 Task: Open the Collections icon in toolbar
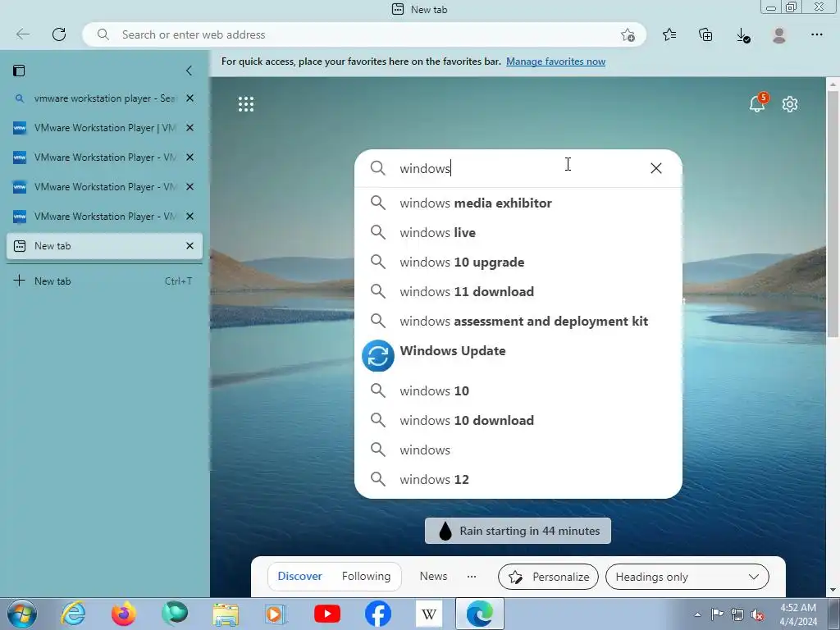click(705, 34)
